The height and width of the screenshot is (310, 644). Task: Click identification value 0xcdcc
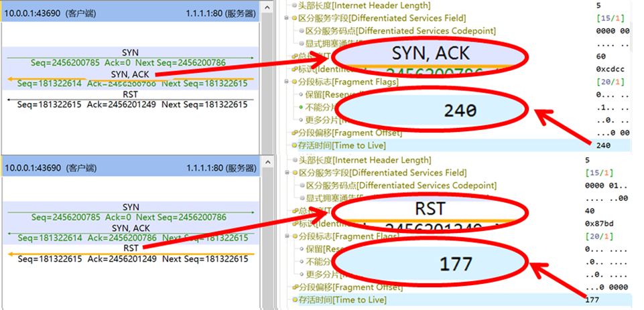tap(609, 70)
